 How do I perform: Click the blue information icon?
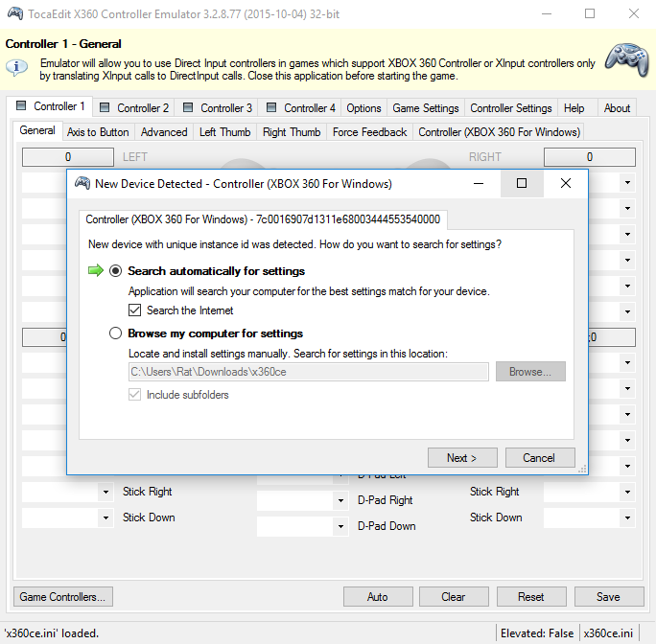(16, 67)
